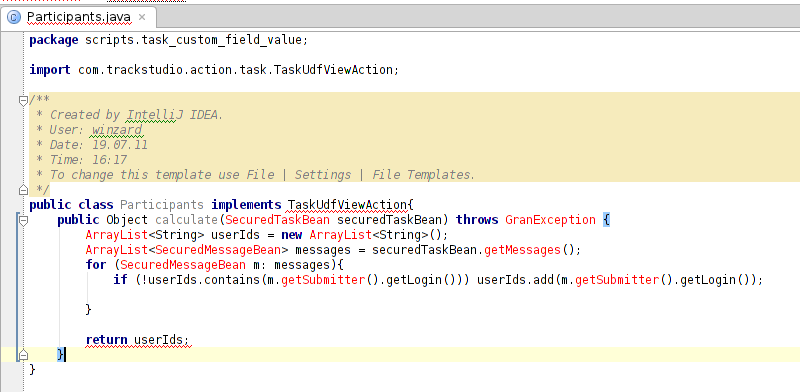Click the 'winzard' user name in comment
The width and height of the screenshot is (800, 392).
point(117,130)
